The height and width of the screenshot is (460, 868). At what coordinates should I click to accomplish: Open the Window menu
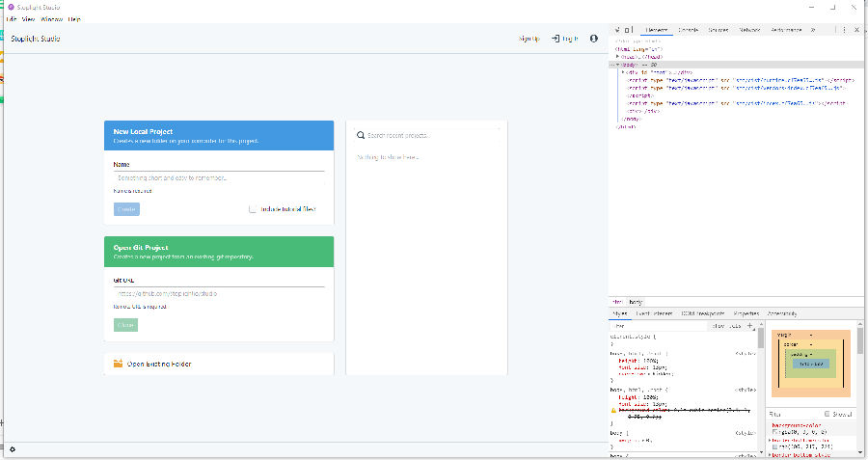pyautogui.click(x=52, y=19)
